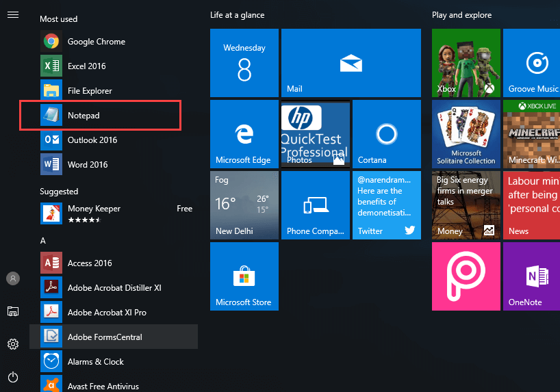
Task: Launch Google Chrome from Most used
Action: tap(96, 42)
